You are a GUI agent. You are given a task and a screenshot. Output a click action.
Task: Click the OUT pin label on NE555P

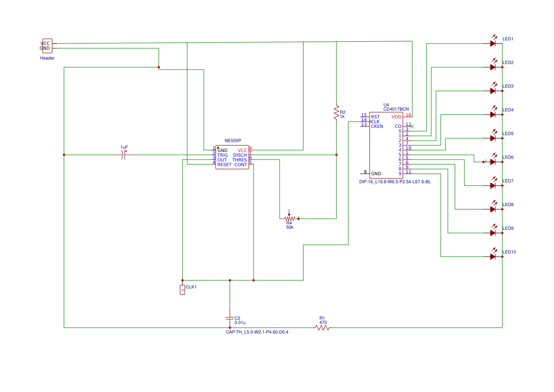pyautogui.click(x=222, y=160)
